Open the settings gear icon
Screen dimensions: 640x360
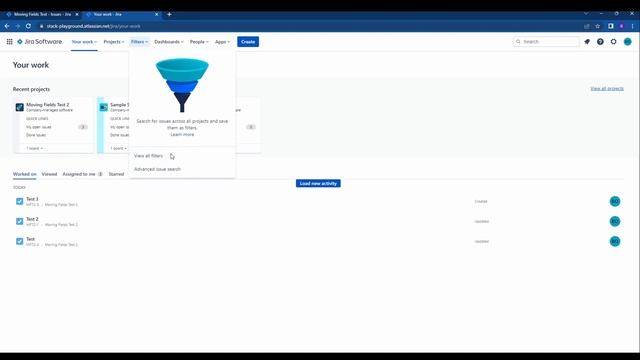(613, 42)
